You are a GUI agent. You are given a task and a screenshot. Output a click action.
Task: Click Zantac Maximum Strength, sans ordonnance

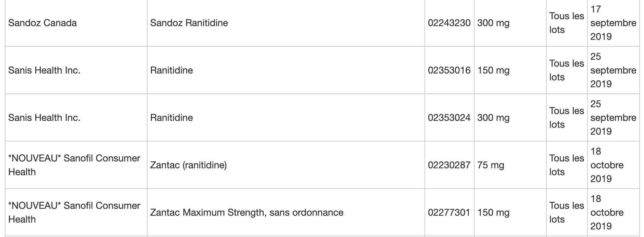(247, 213)
